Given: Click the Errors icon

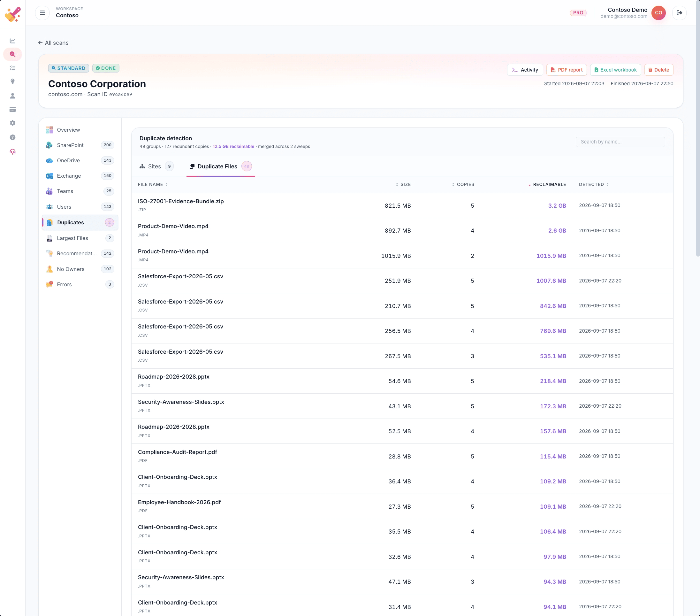Looking at the screenshot, I should (x=49, y=284).
